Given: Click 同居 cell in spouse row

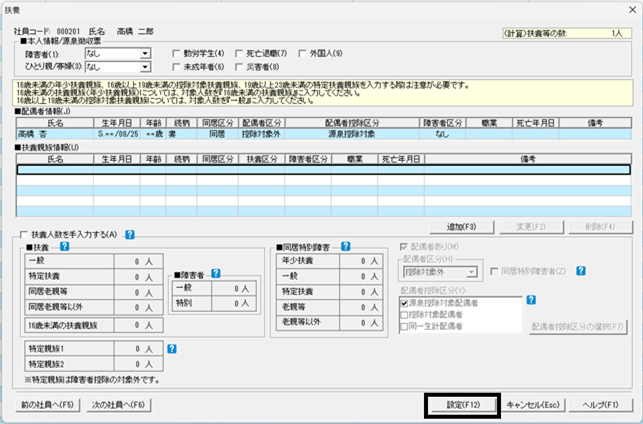Looking at the screenshot, I should tap(217, 134).
